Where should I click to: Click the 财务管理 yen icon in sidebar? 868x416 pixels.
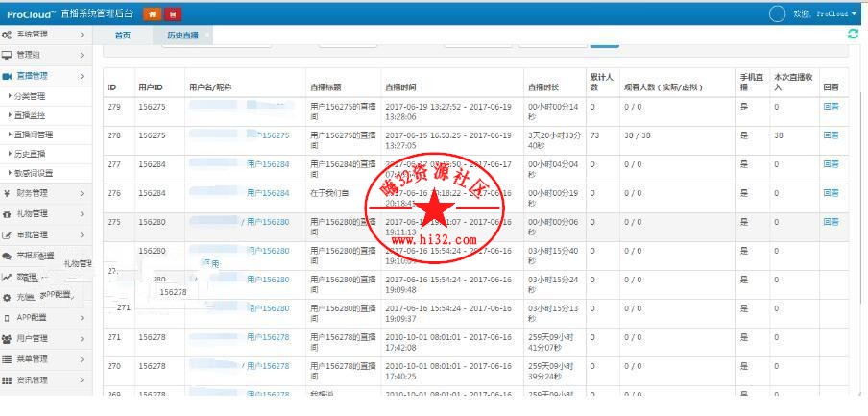coord(7,193)
